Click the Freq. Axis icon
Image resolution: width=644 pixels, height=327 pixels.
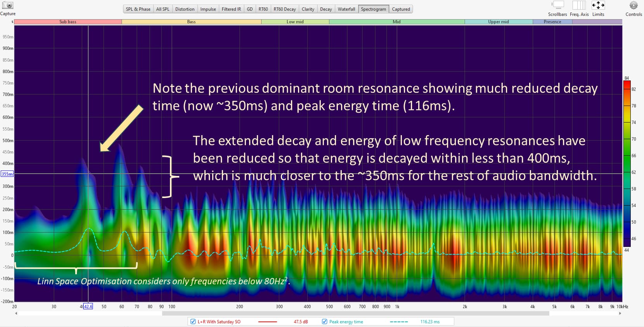(579, 5)
